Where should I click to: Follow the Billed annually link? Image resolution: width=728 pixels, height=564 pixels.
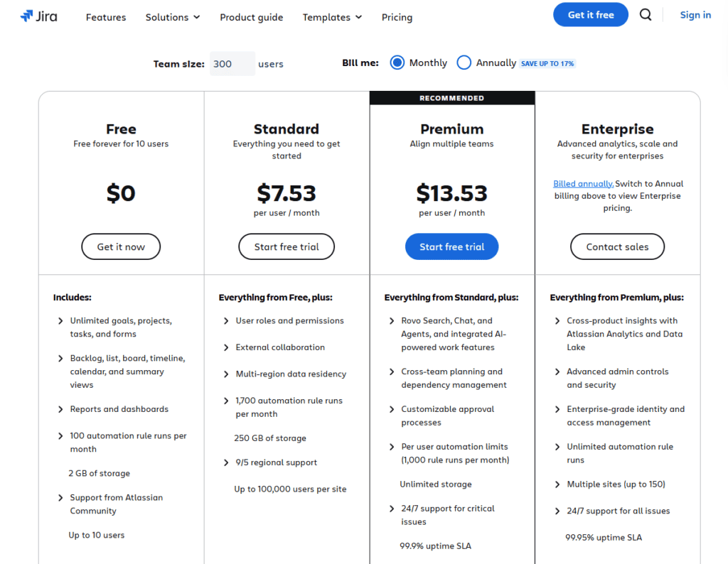point(583,184)
